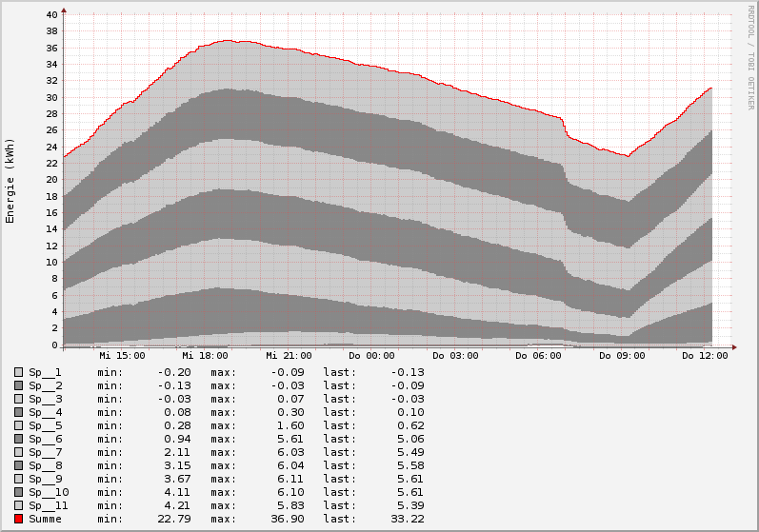
Task: Select the Sp__3 legend label
Action: point(45,399)
